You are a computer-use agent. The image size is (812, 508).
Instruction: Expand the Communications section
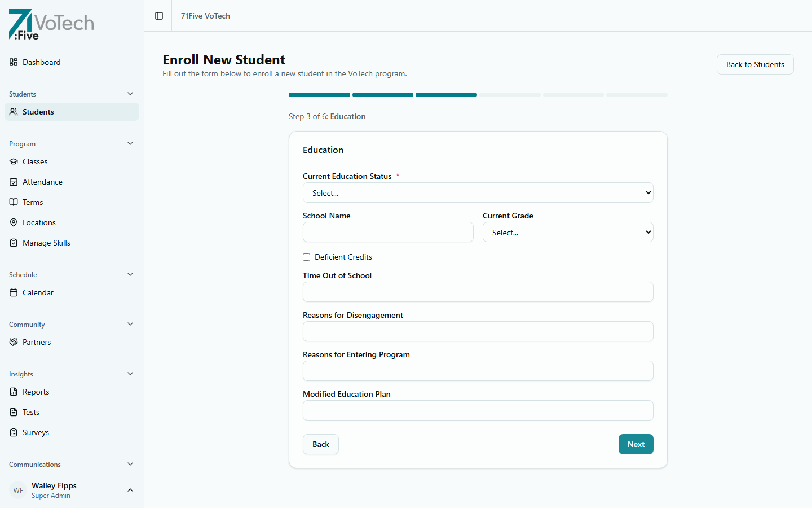(x=130, y=464)
